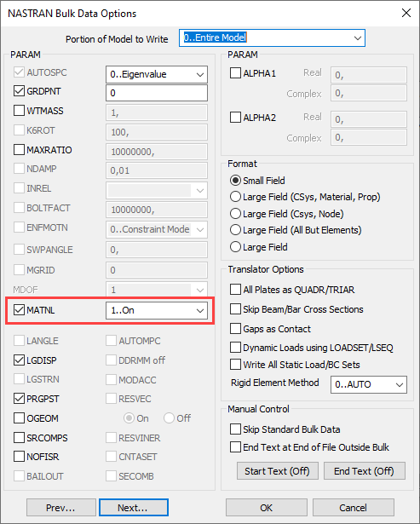Uncheck the LGDISP checkbox

click(x=19, y=360)
